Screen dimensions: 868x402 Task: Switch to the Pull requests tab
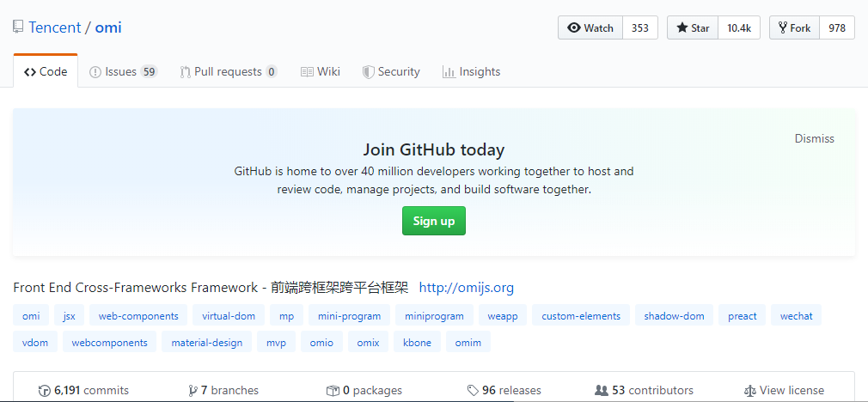coord(229,71)
